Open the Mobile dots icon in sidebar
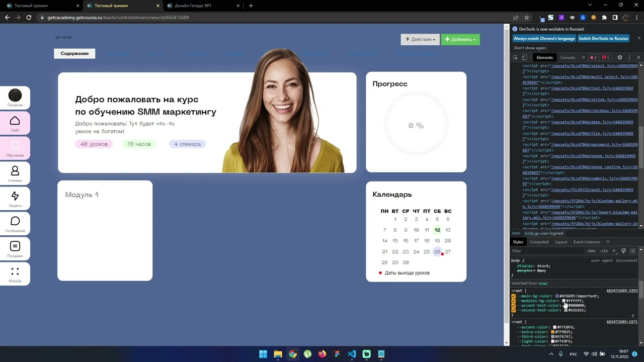644x362 pixels. (x=15, y=271)
